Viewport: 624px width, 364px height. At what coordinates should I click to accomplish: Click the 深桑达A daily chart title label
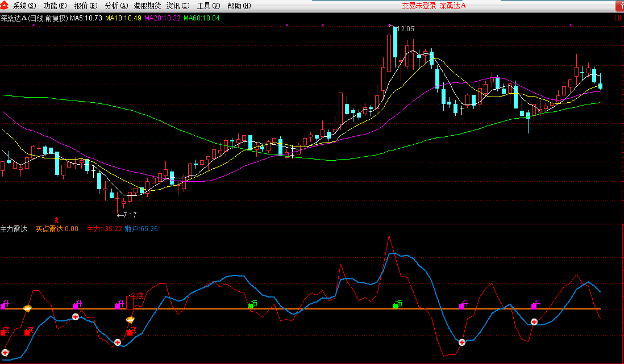[34, 18]
